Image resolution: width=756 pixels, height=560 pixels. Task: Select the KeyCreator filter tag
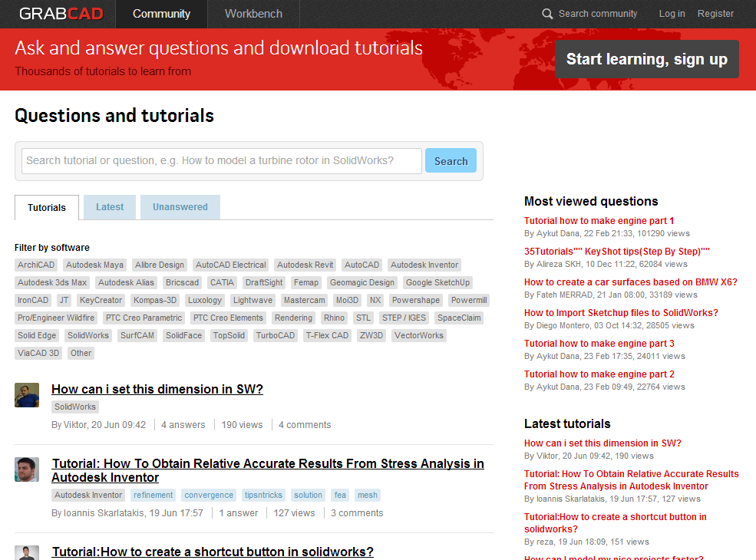pos(101,300)
